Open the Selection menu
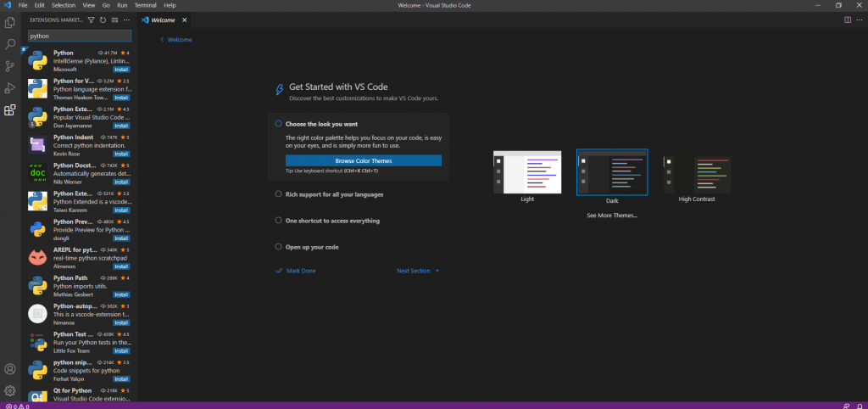 click(x=64, y=5)
